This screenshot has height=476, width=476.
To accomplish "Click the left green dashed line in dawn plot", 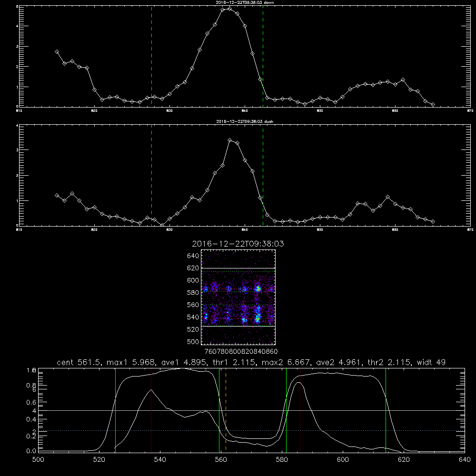I will pos(151,57).
